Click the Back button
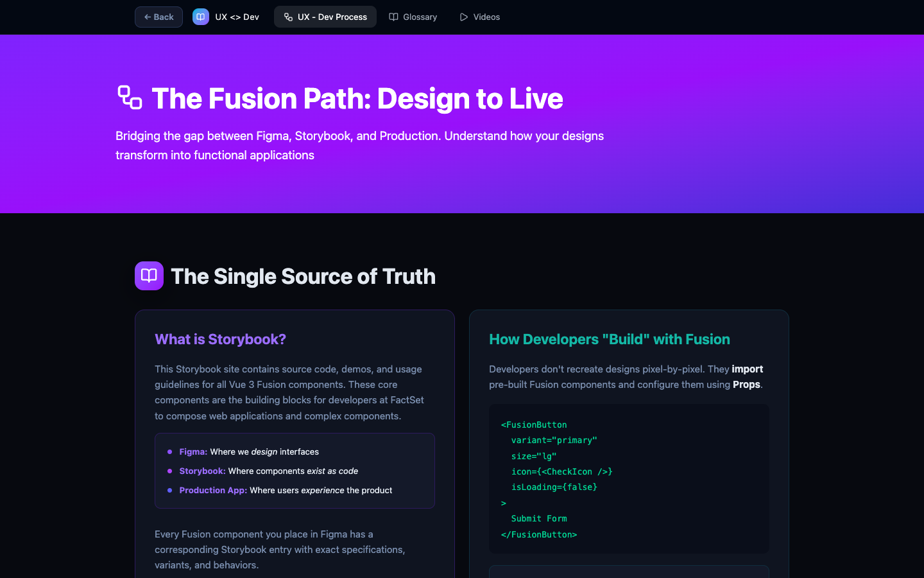Screen dimensions: 924x578 (158, 17)
